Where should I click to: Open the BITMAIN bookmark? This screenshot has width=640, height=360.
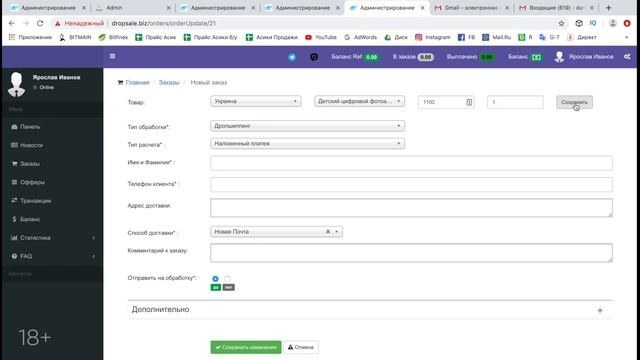pos(75,37)
